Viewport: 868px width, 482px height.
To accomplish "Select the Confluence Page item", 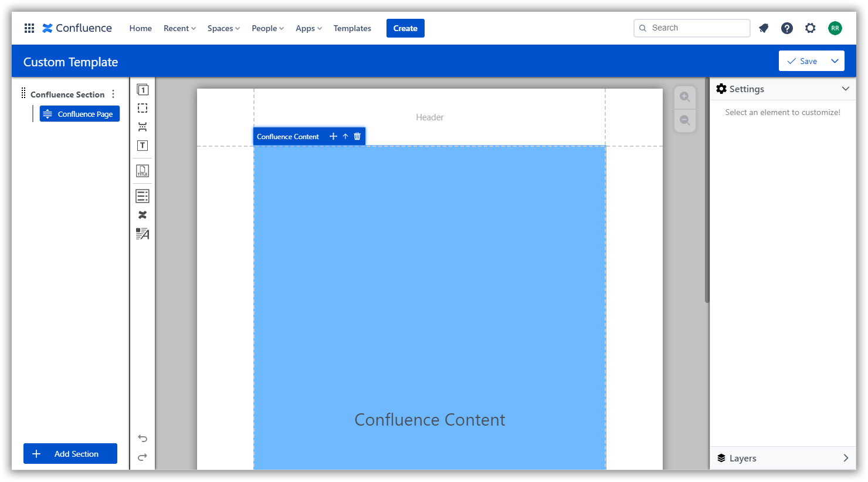I will [80, 114].
